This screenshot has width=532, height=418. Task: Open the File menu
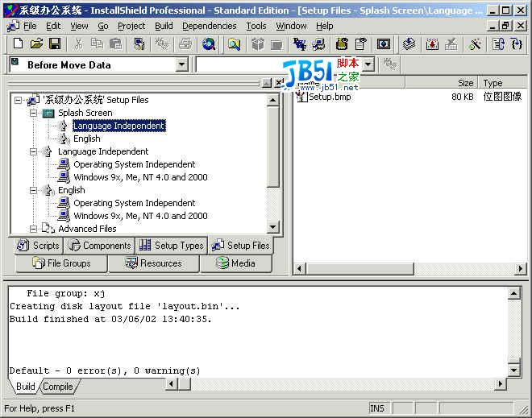click(x=30, y=26)
